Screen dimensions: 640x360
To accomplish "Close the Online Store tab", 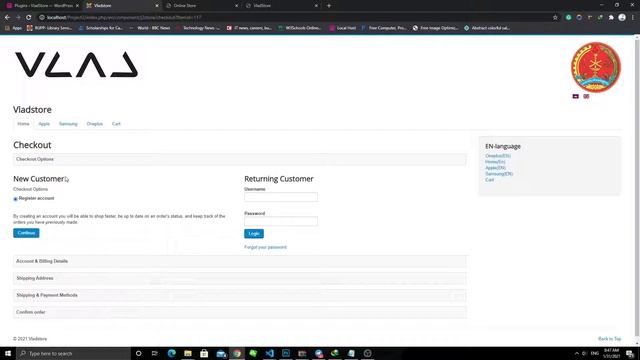I will (x=236, y=6).
